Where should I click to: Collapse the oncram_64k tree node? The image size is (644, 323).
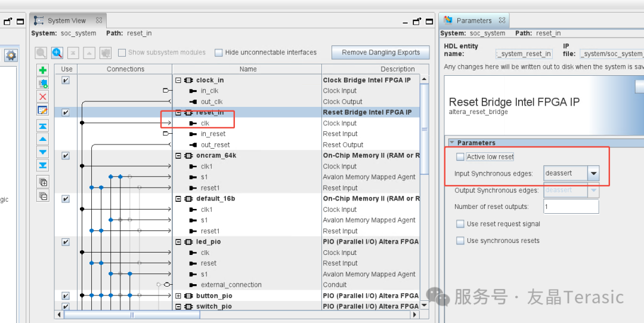178,156
